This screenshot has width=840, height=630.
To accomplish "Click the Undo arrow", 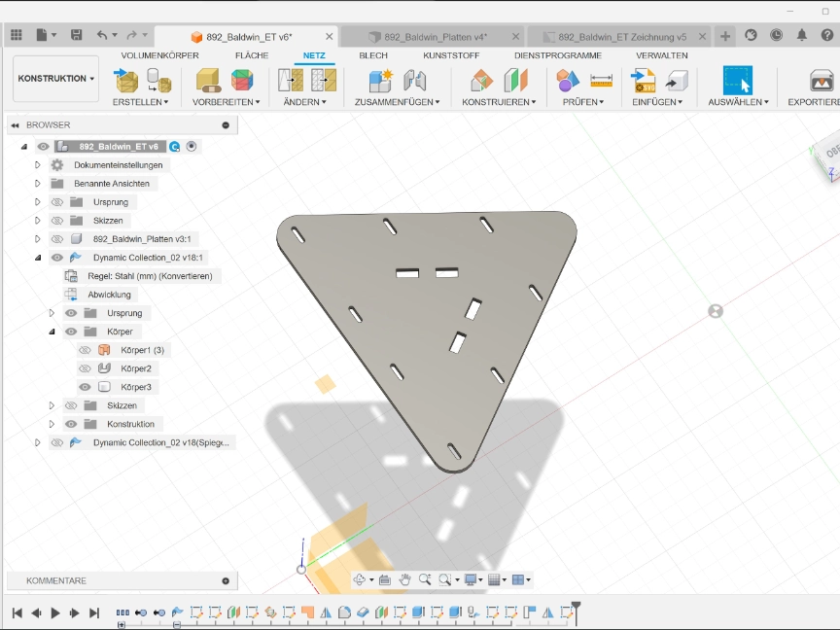I will [x=102, y=35].
